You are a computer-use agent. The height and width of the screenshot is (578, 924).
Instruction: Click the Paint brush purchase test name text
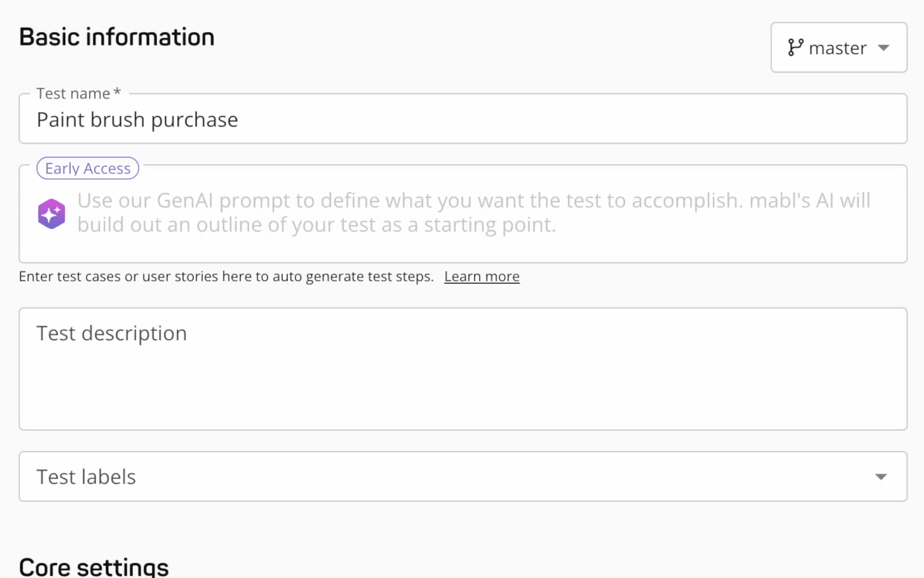137,119
